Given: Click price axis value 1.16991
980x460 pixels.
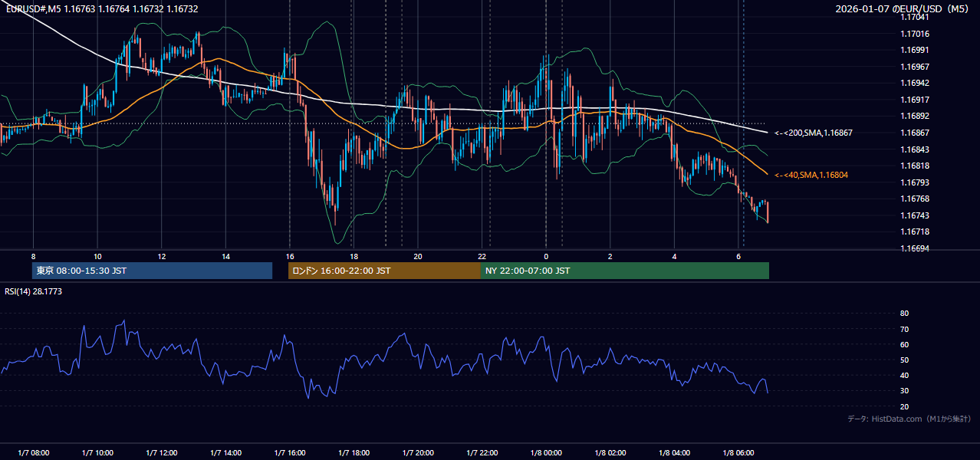Looking at the screenshot, I should (x=915, y=50).
